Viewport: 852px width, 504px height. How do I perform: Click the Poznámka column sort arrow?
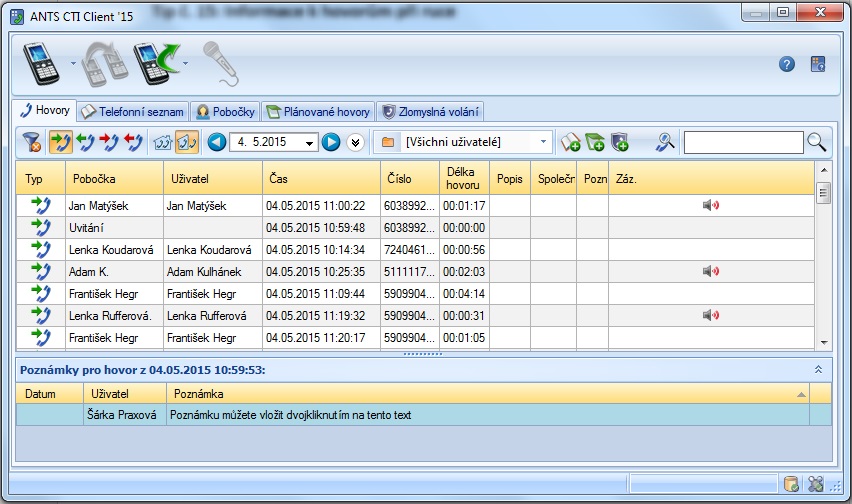point(801,394)
